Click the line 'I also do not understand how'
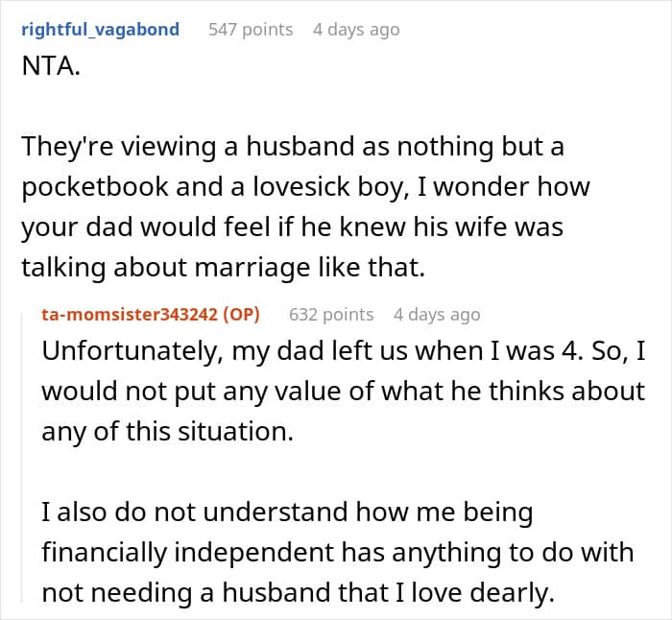The image size is (672, 620). tap(288, 513)
